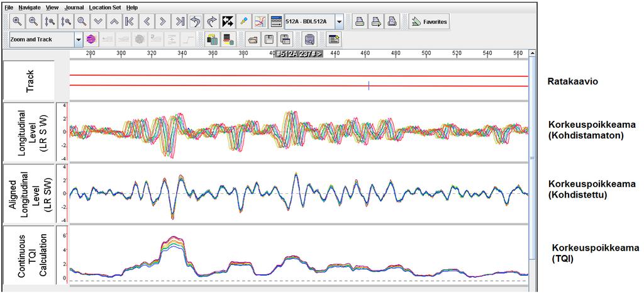Click the redo curved arrow icon
The height and width of the screenshot is (304, 644).
point(211,21)
